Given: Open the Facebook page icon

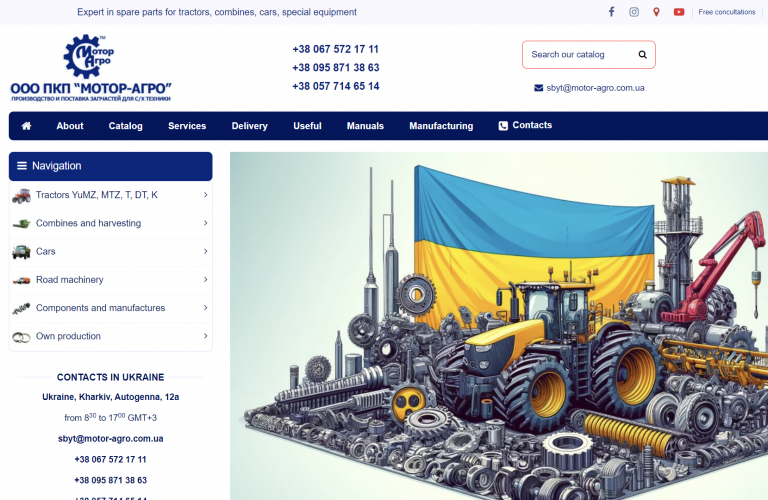Looking at the screenshot, I should pyautogui.click(x=611, y=12).
